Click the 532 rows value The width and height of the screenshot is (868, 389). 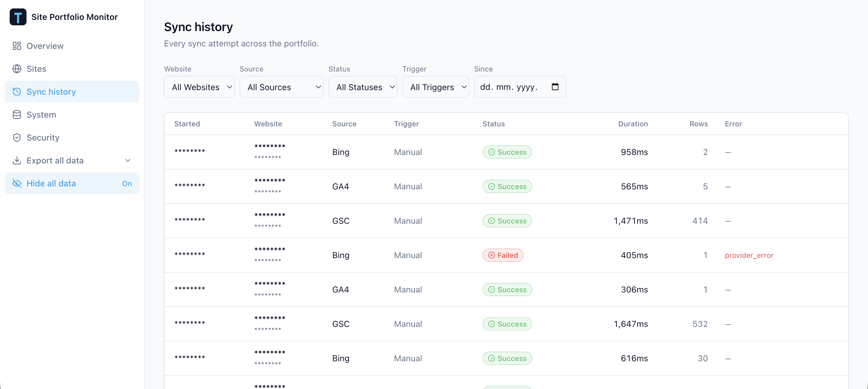click(x=700, y=324)
